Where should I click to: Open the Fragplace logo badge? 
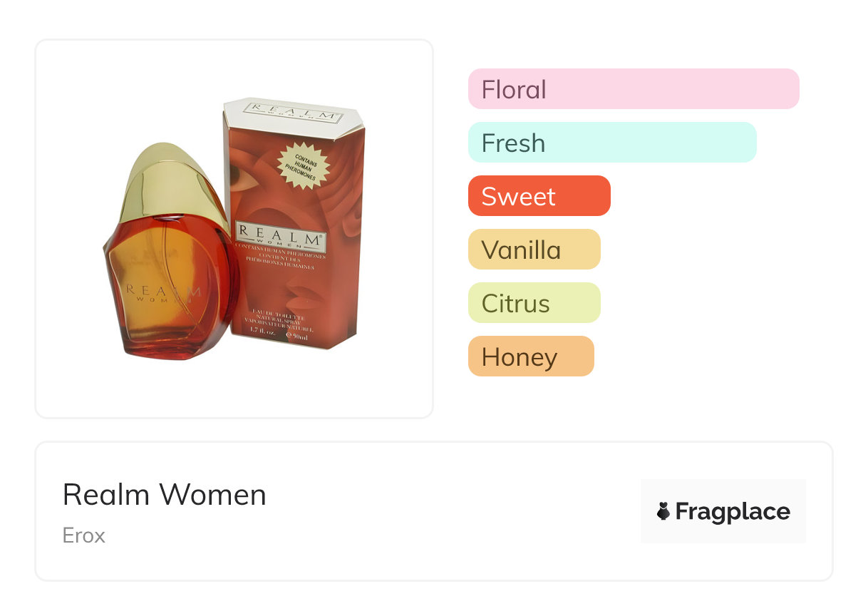(x=723, y=511)
